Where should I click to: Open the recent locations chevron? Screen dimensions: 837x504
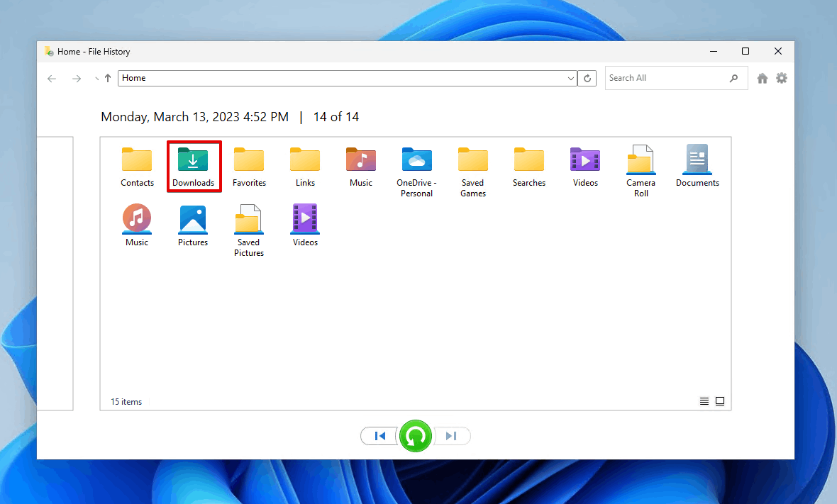click(96, 79)
